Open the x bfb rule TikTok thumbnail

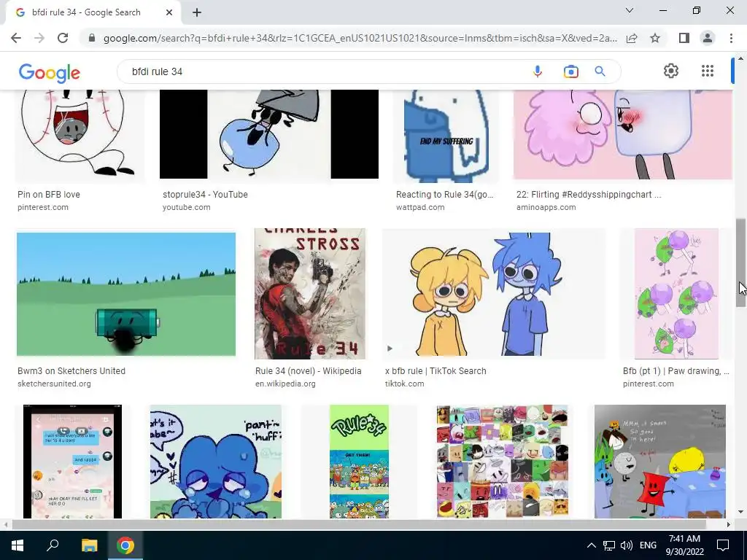coord(494,294)
